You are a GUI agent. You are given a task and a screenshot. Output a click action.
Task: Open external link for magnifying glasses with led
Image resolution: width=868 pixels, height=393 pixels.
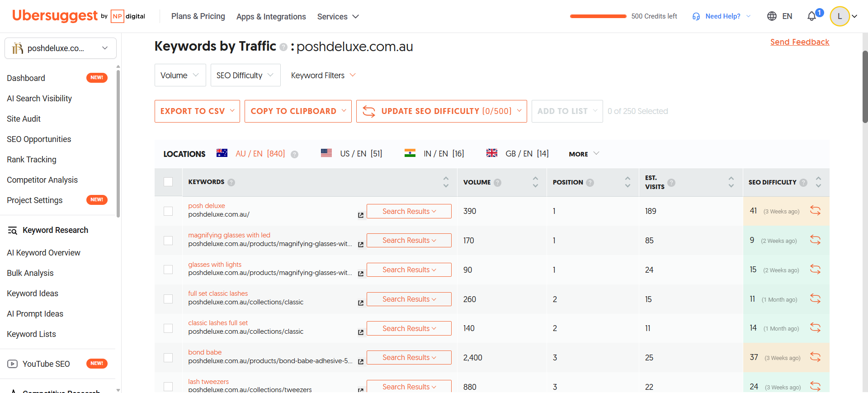coord(361,245)
